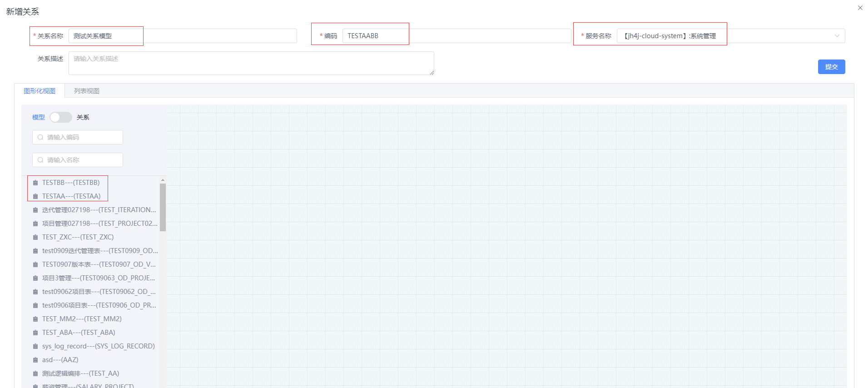
Task: Toggle the 模型/关系 switch
Action: coord(61,117)
